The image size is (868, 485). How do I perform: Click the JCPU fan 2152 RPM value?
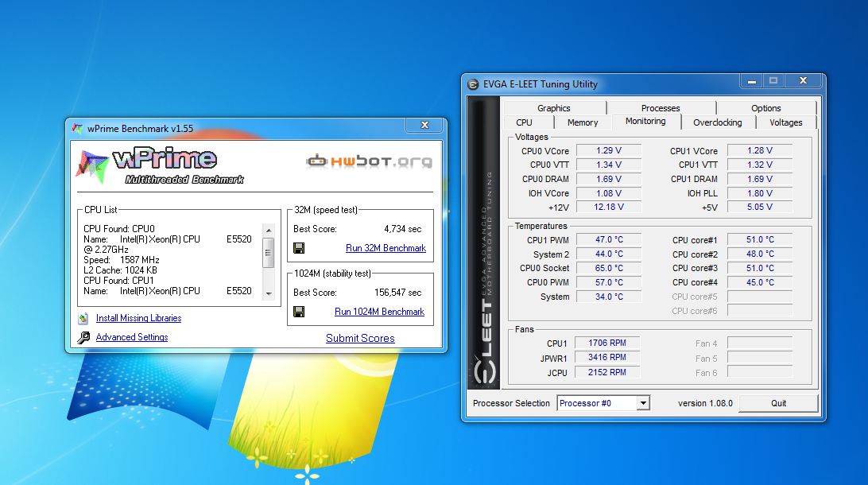tap(607, 373)
